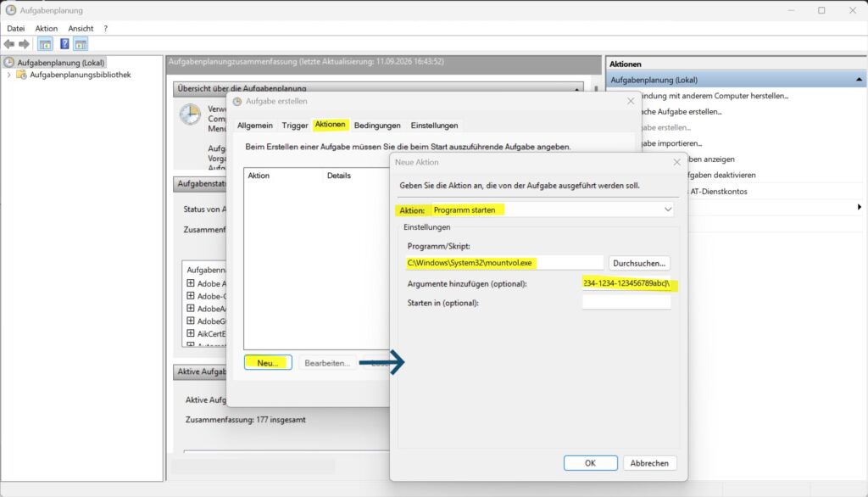Switch to the Bedingungen tab

(377, 126)
